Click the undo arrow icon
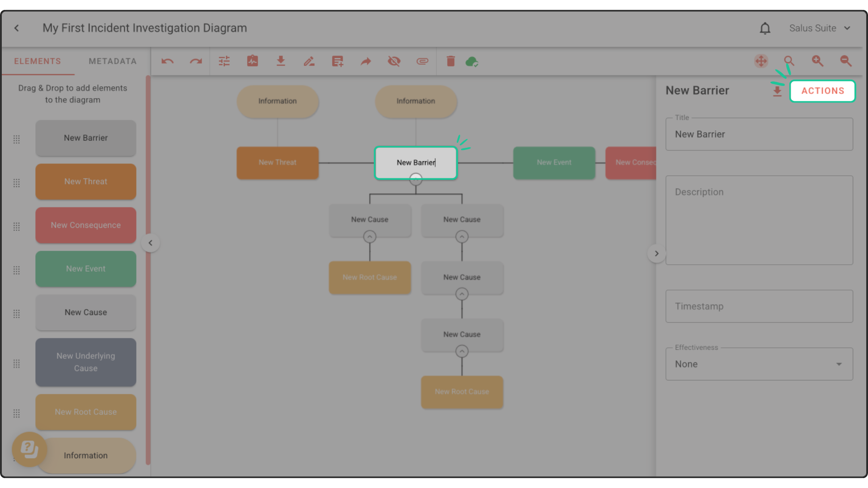868x488 pixels. pos(167,61)
